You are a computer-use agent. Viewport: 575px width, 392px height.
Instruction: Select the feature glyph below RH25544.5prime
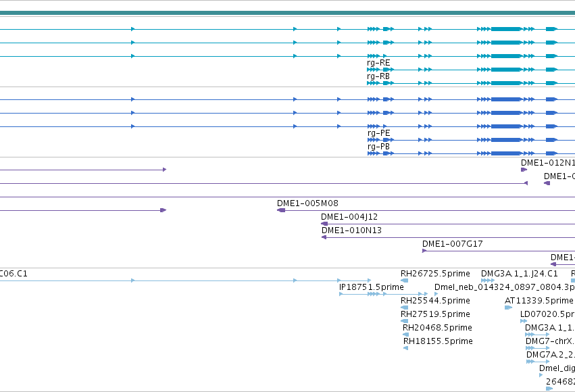pyautogui.click(x=405, y=308)
